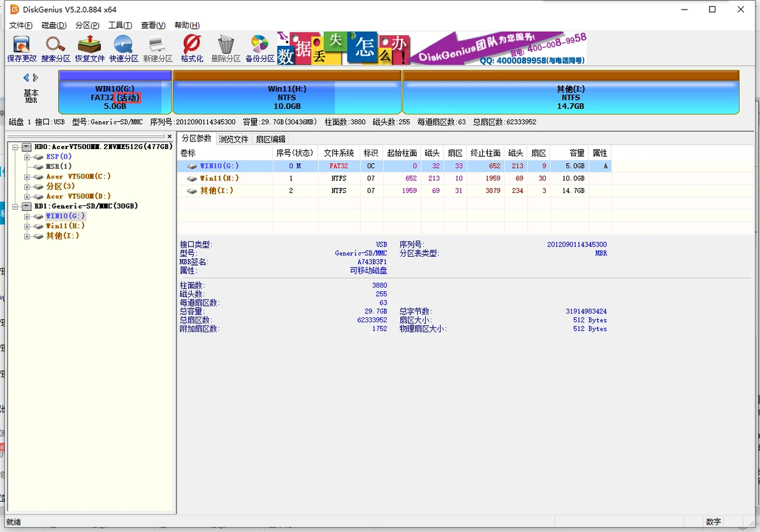Click the 就绪 status bar text
The height and width of the screenshot is (532, 760).
click(13, 522)
